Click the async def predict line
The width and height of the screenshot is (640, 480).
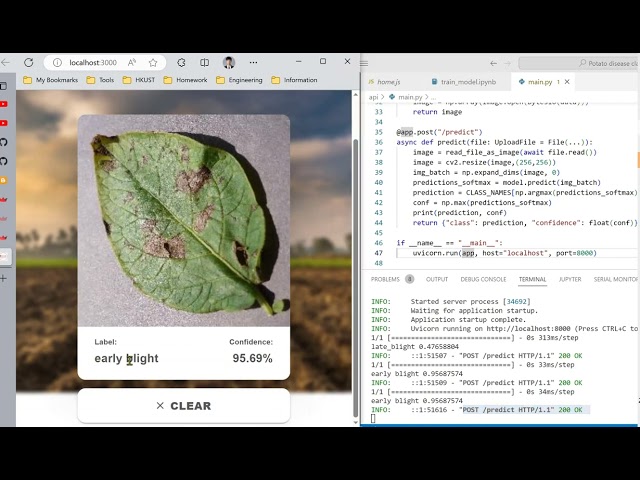point(494,142)
